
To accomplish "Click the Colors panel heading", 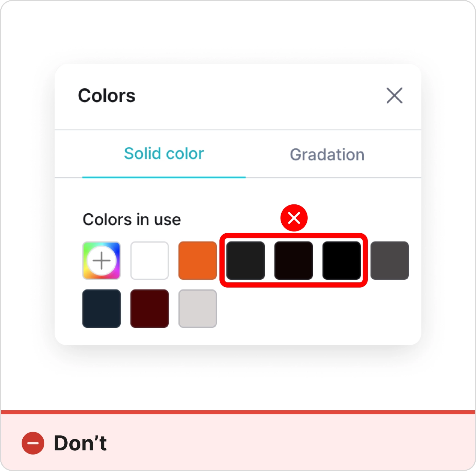I will pyautogui.click(x=107, y=96).
